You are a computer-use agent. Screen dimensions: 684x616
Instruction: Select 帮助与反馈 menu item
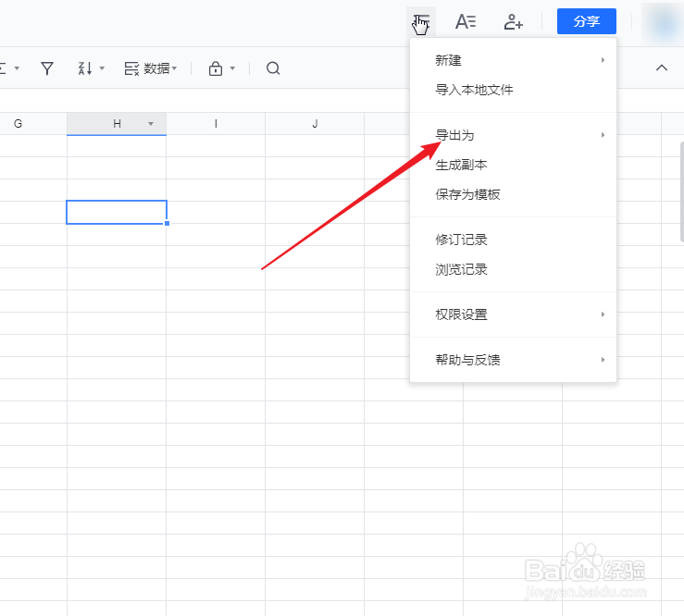(x=513, y=360)
